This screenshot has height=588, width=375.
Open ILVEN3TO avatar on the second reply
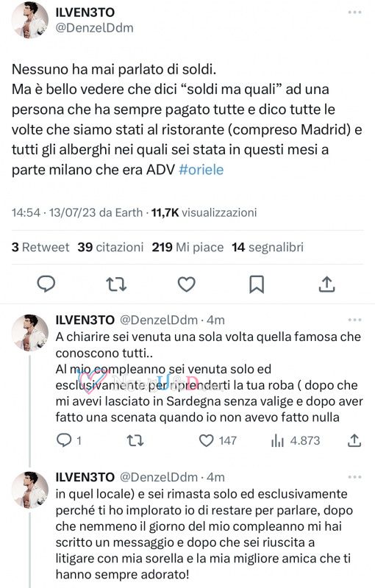(x=30, y=490)
